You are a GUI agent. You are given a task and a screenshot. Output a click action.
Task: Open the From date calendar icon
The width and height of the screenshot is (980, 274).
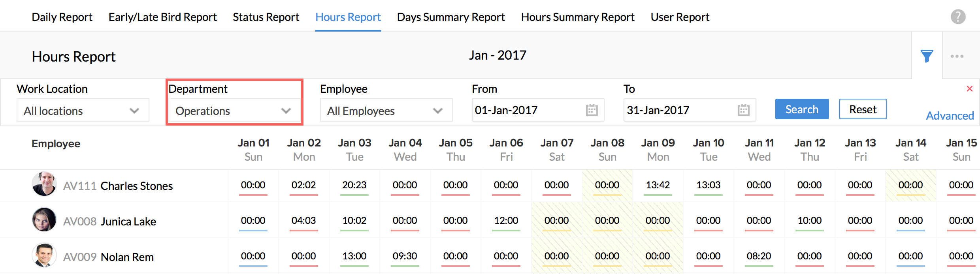[592, 110]
